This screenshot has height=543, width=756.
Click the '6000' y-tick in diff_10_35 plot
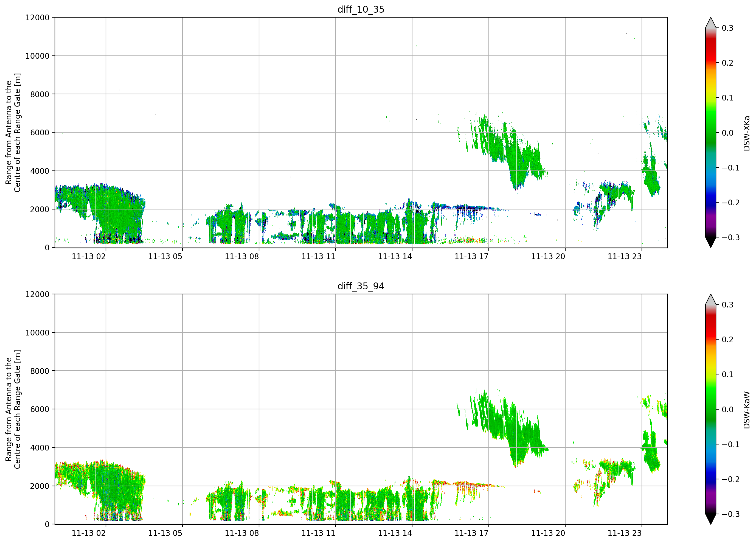pyautogui.click(x=40, y=133)
